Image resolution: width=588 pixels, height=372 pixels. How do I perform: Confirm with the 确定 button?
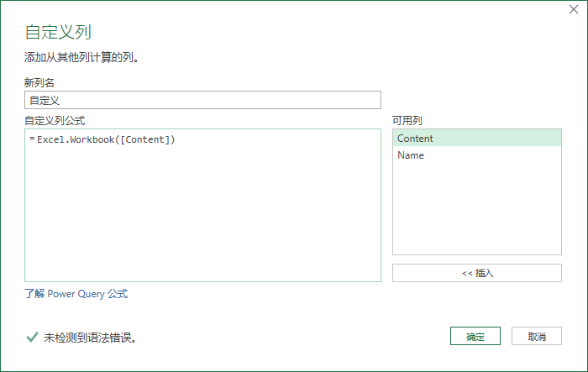point(475,336)
